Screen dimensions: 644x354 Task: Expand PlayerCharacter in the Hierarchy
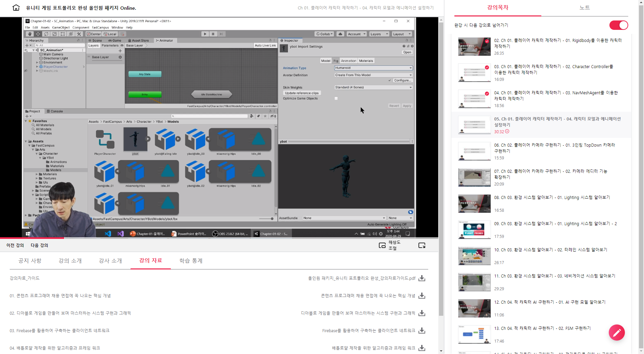tap(37, 67)
